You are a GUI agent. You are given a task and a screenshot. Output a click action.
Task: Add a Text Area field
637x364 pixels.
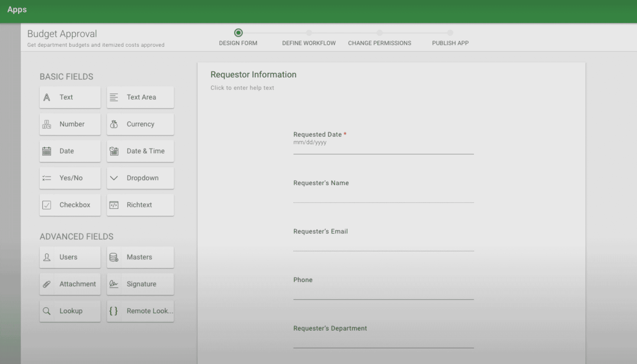tap(140, 97)
